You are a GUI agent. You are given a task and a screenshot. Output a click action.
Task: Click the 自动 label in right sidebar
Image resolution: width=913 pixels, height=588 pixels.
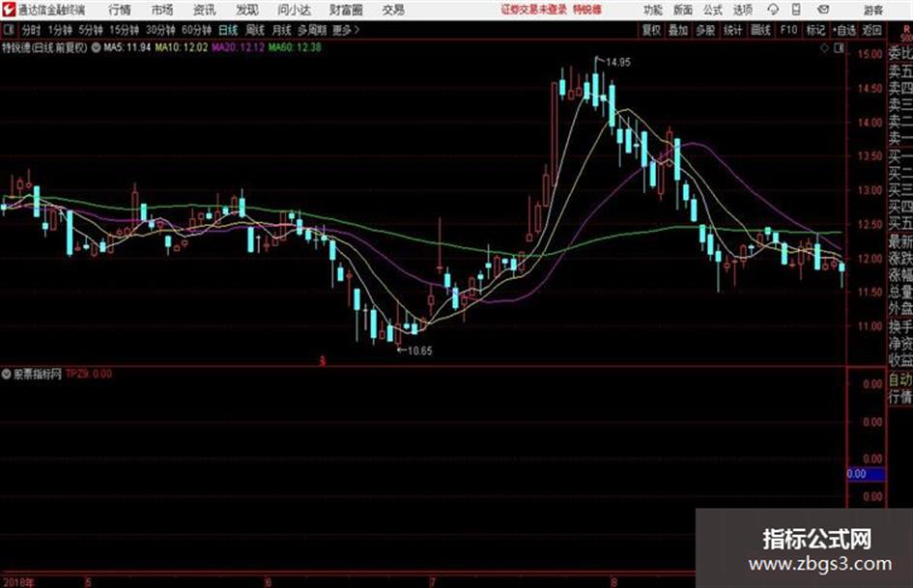(x=900, y=380)
